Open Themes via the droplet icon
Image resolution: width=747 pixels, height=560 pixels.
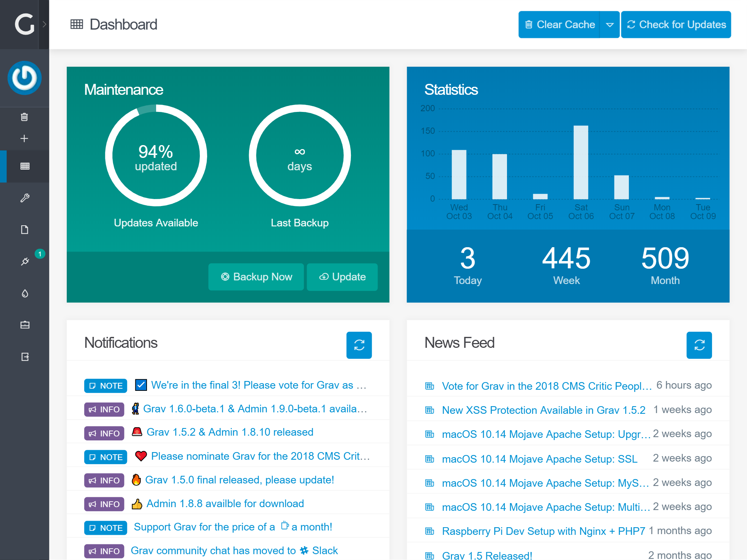24,293
